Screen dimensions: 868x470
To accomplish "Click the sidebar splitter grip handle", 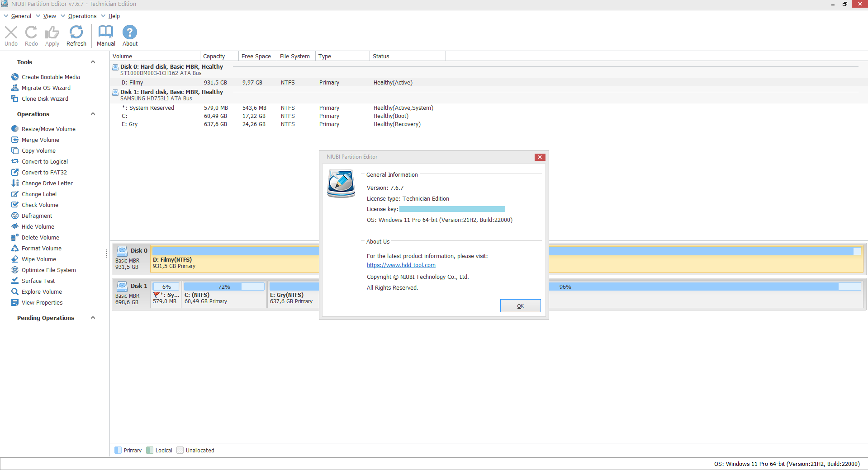I will [107, 254].
